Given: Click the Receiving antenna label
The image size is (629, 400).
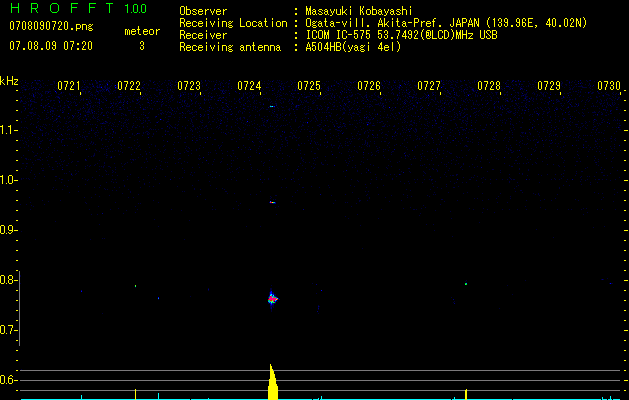Looking at the screenshot, I should (x=230, y=47).
